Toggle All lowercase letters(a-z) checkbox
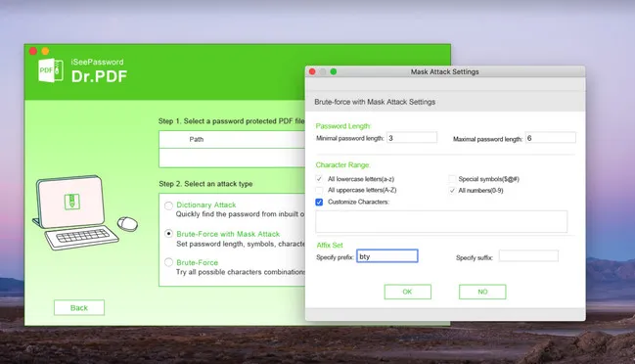Viewport: 635px width, 364px height. coord(319,179)
